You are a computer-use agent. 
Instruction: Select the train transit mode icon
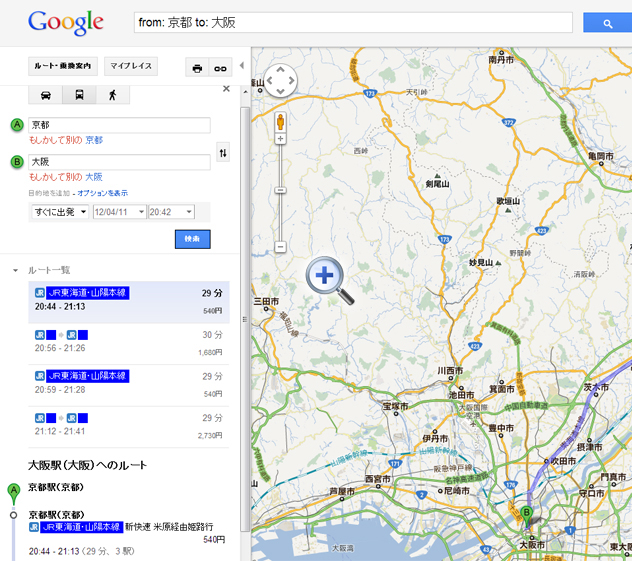click(79, 95)
